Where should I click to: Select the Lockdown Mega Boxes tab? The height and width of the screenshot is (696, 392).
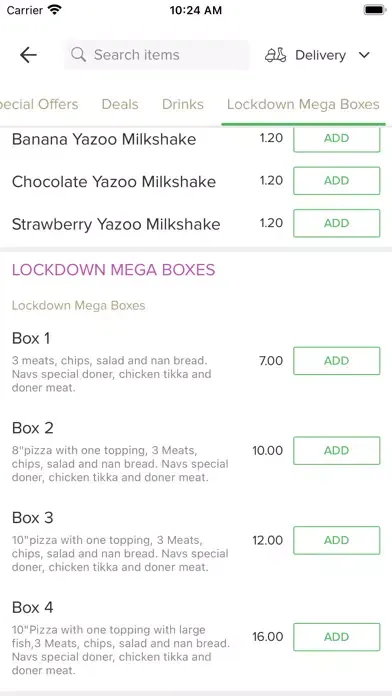point(303,105)
